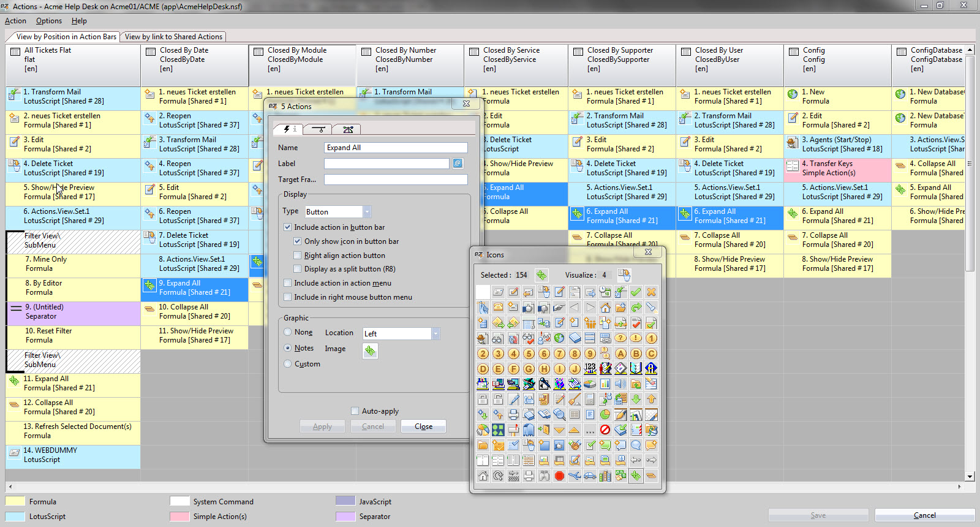Click the Save button at bottom of Actions window

818,515
